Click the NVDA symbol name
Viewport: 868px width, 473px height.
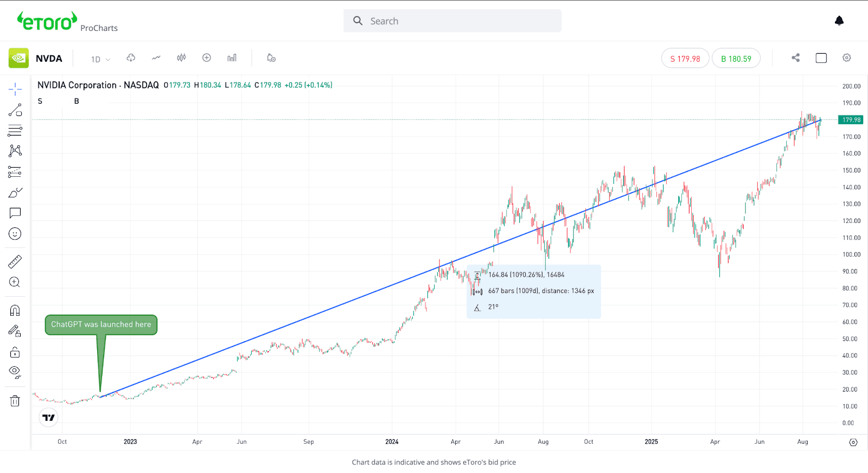pos(49,59)
